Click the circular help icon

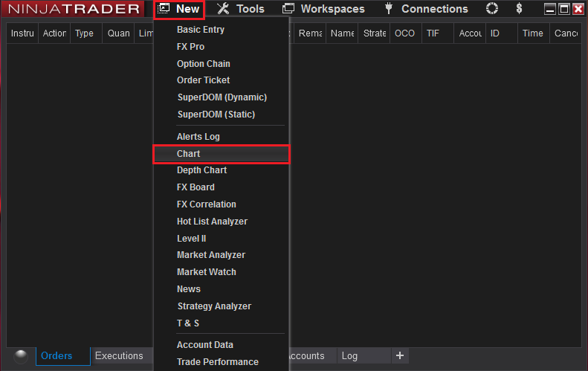[492, 8]
